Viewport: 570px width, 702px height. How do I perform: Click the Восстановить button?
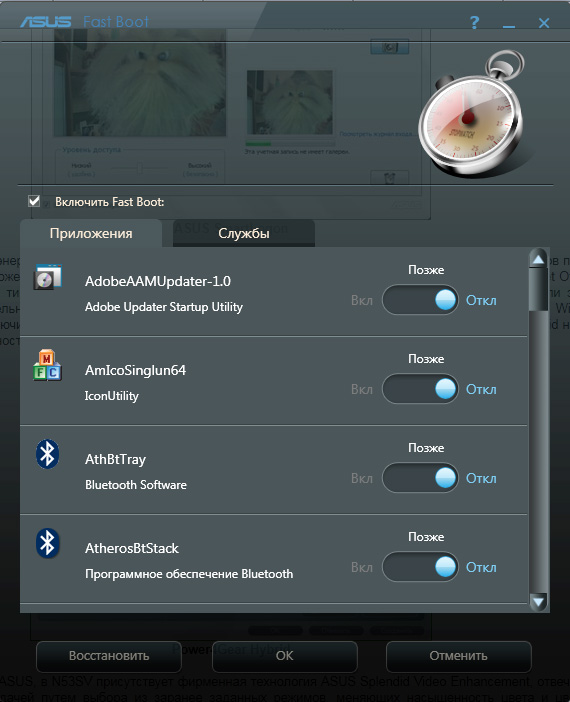(x=109, y=656)
